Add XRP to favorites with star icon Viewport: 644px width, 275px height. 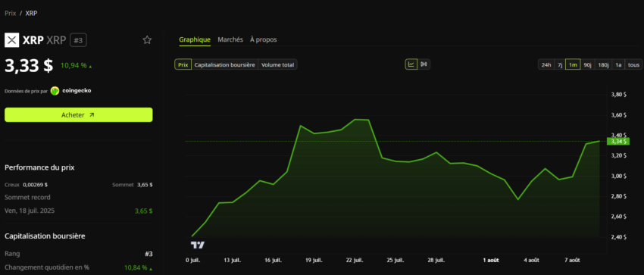point(147,40)
